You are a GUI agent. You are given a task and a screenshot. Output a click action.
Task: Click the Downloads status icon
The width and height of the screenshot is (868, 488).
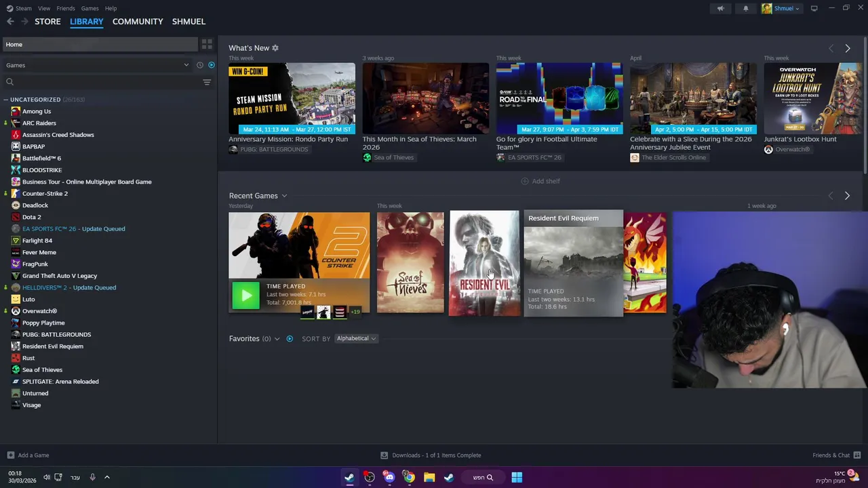pos(384,455)
